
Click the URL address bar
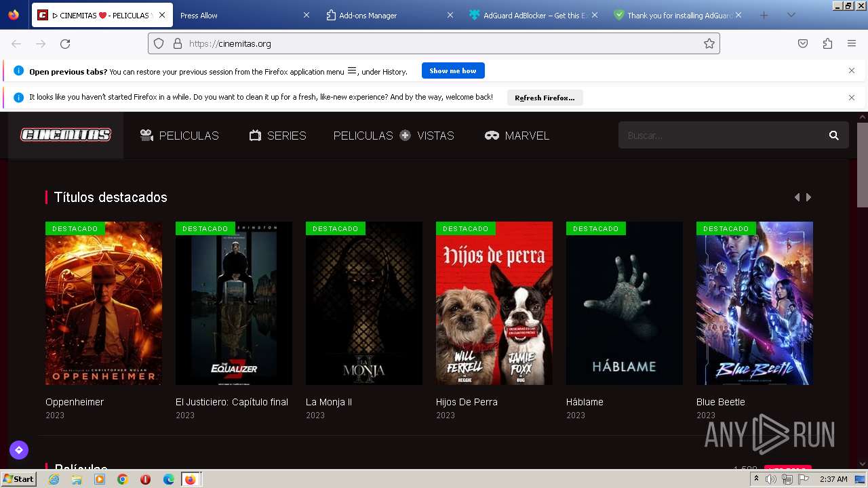coord(434,43)
